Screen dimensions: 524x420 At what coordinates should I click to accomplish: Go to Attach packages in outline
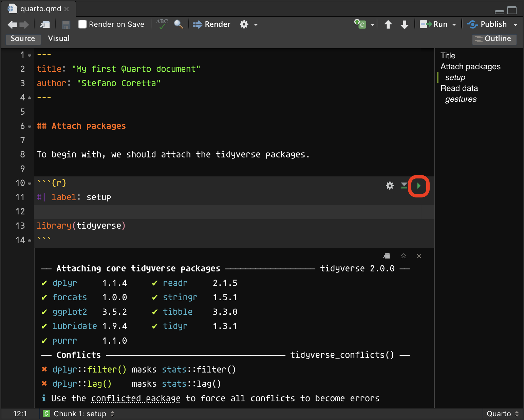tap(470, 66)
